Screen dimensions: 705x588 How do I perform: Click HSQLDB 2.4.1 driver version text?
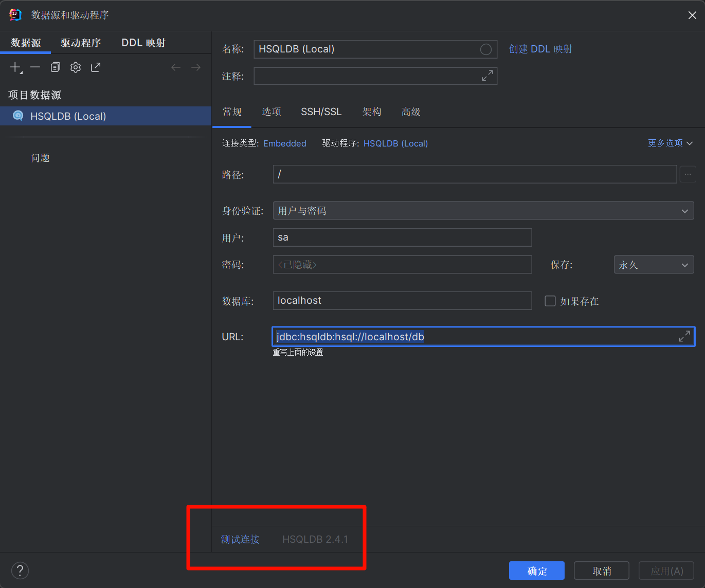point(315,539)
